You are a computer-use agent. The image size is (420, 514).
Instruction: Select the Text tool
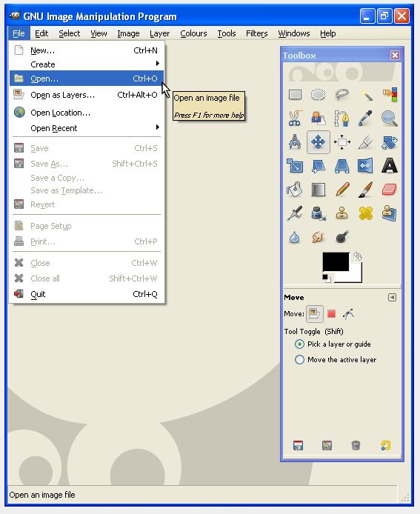coord(389,166)
